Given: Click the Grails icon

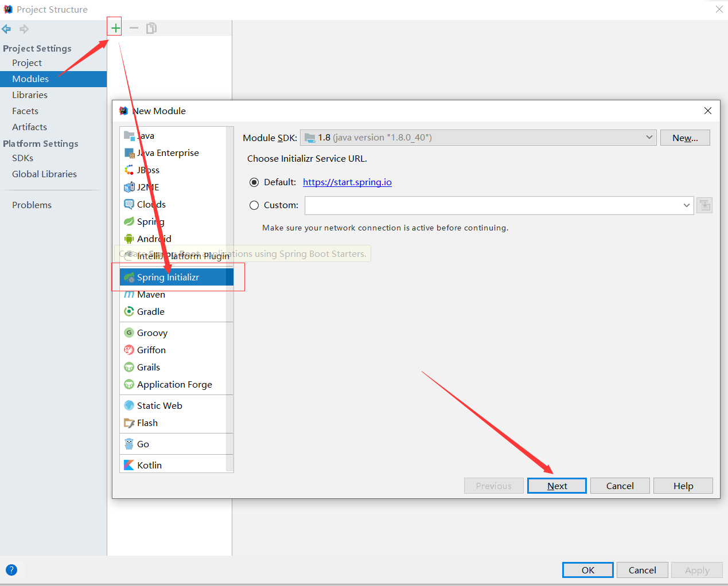Looking at the screenshot, I should click(129, 368).
